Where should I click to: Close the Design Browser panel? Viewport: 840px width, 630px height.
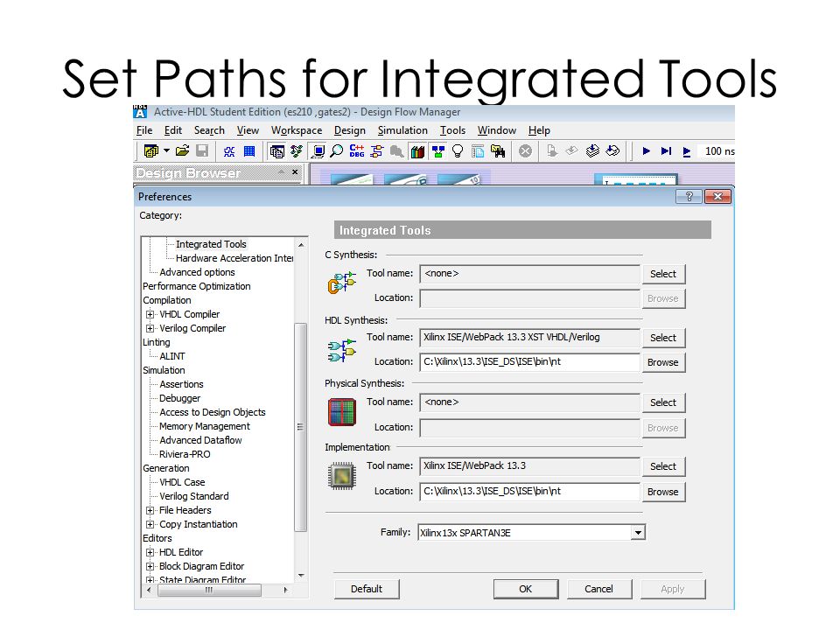pos(295,172)
